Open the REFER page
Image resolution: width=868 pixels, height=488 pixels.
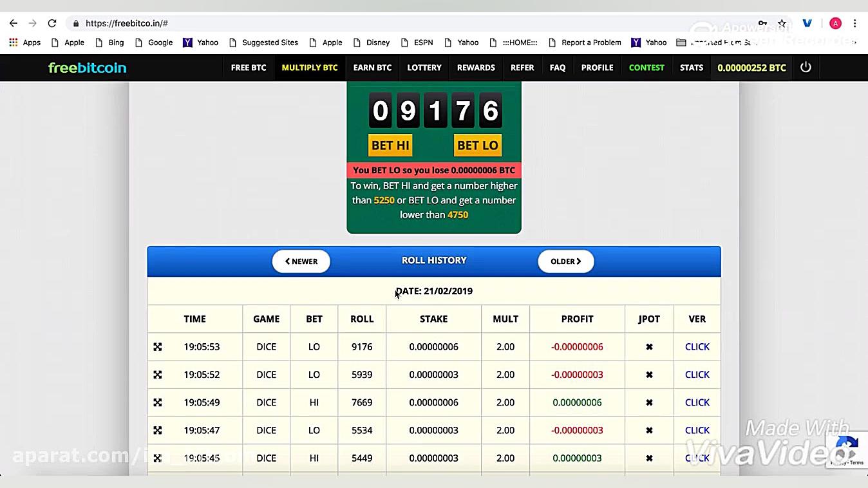coord(522,68)
